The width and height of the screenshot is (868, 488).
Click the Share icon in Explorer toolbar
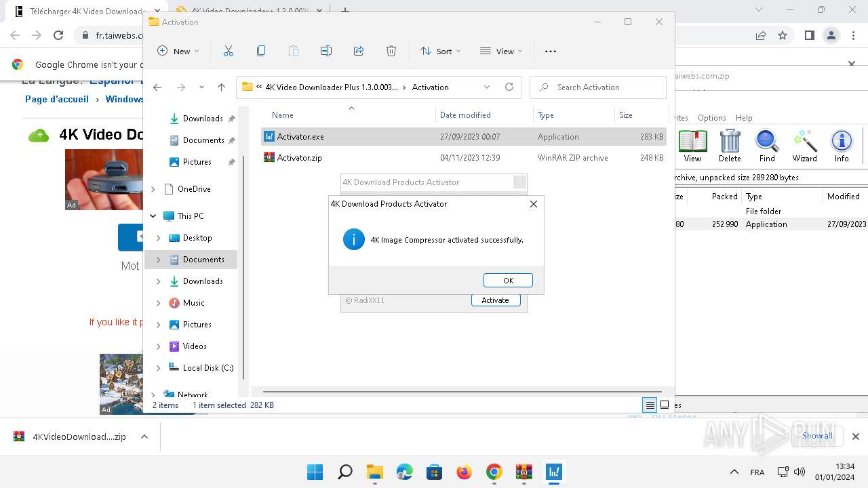click(359, 51)
